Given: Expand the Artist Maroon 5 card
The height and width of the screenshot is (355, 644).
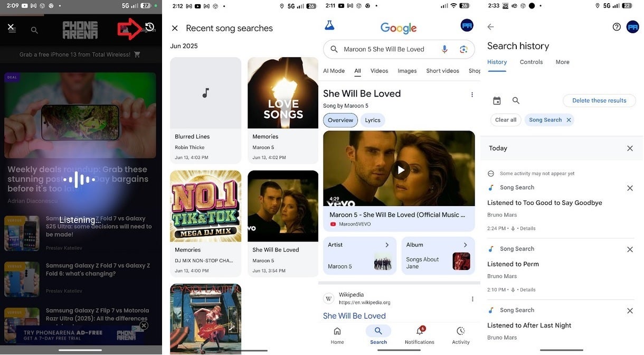Looking at the screenshot, I should coord(359,256).
